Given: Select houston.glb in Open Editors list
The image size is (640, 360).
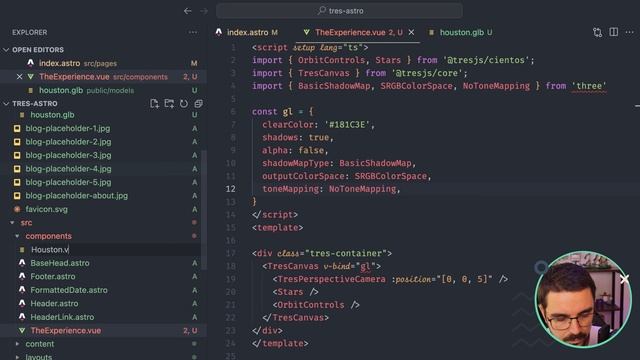Looking at the screenshot, I should tap(103, 90).
